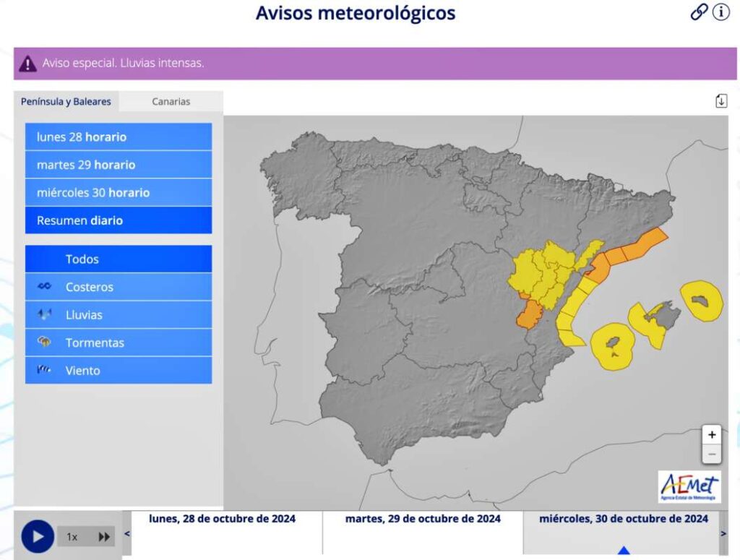Click the warning triangle alert icon
Image resolution: width=740 pixels, height=560 pixels.
point(27,64)
